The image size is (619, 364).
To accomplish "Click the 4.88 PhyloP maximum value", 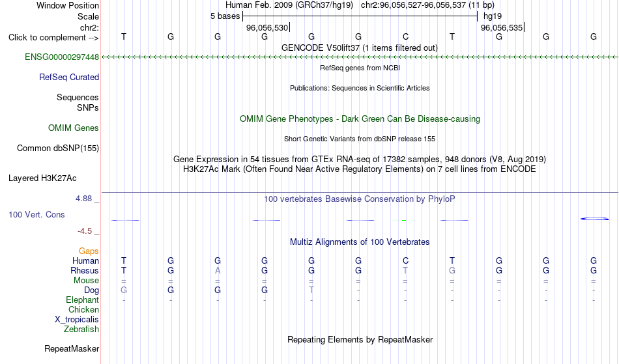I will pos(83,199).
